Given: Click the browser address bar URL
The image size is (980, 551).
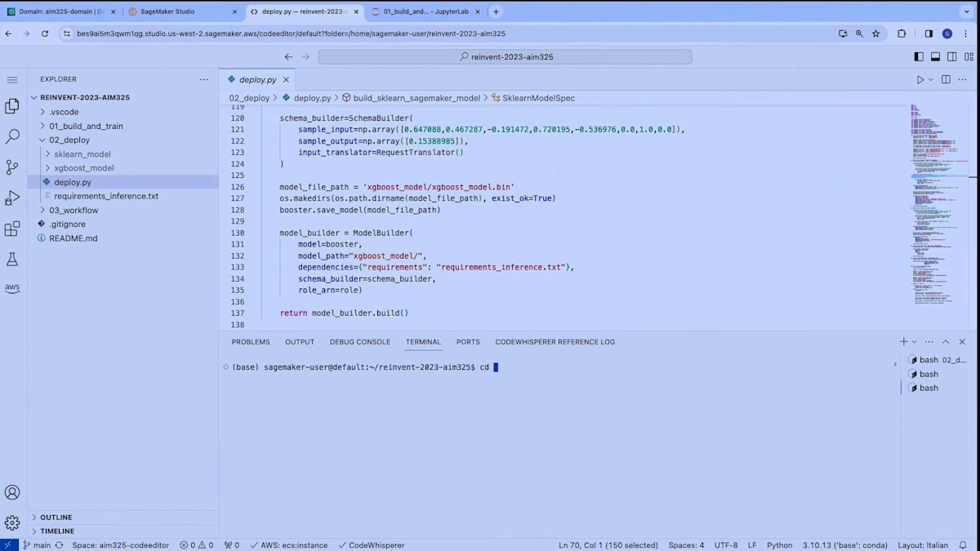Looking at the screenshot, I should point(290,33).
